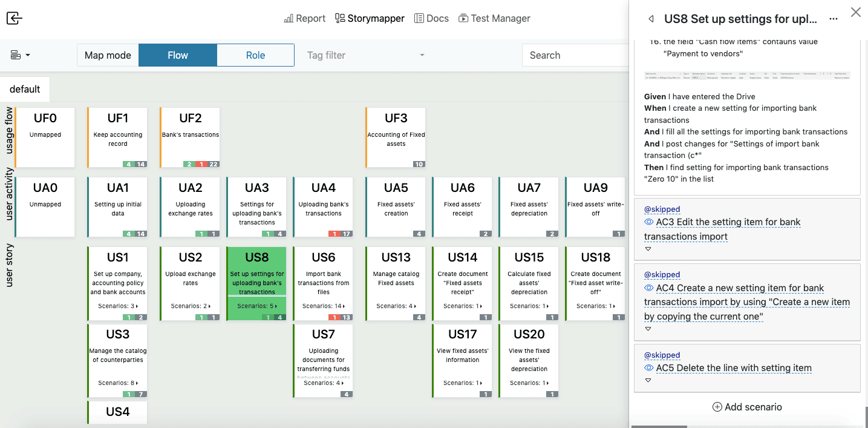Click the exit arrow icon at top left
This screenshot has width=868, height=428.
coord(15,18)
